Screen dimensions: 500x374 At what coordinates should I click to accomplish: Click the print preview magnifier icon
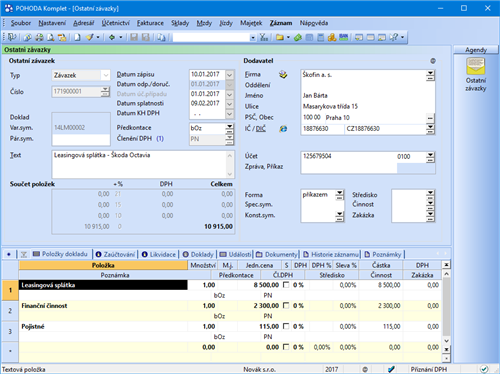pos(51,37)
